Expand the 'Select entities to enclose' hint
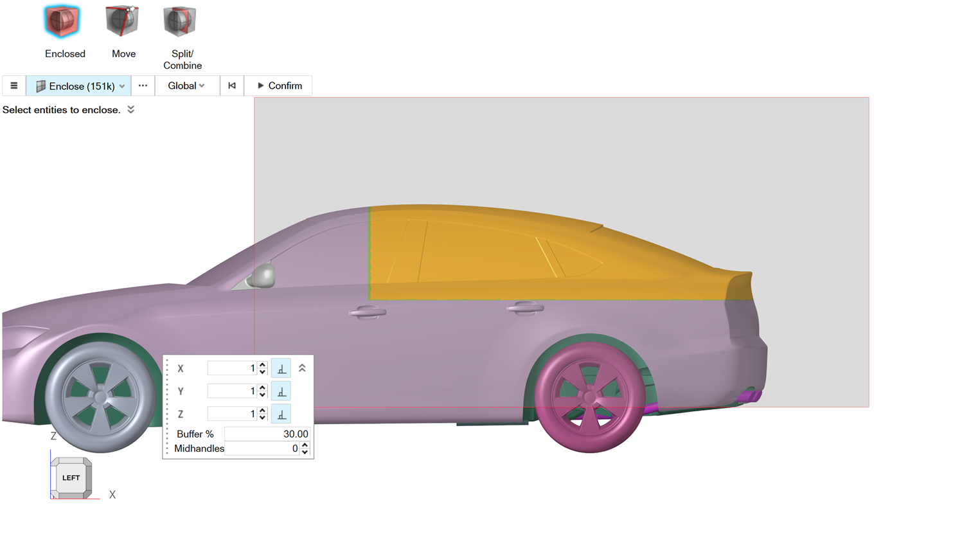Viewport: 980px width, 534px height. coord(131,110)
